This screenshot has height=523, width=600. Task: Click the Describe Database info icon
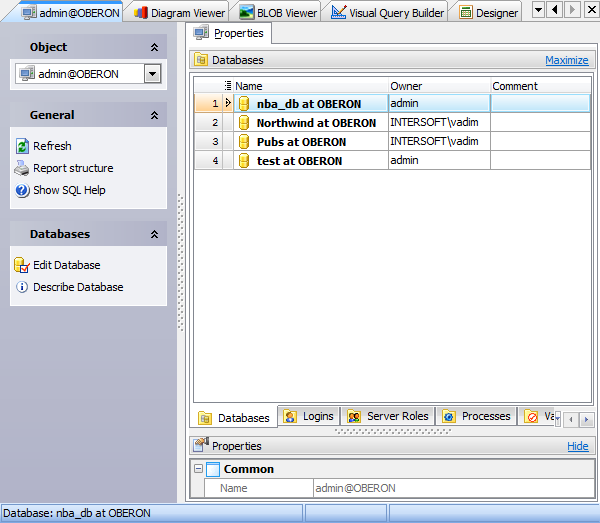pyautogui.click(x=22, y=287)
